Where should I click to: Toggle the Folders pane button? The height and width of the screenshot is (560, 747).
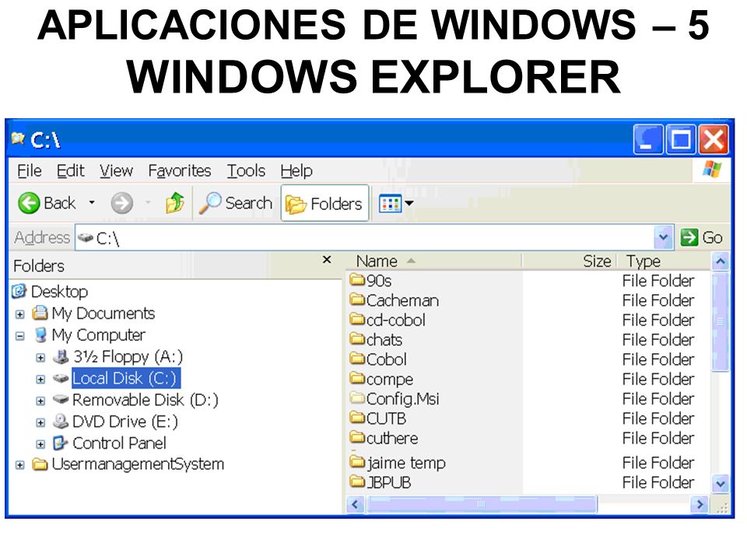pos(324,203)
